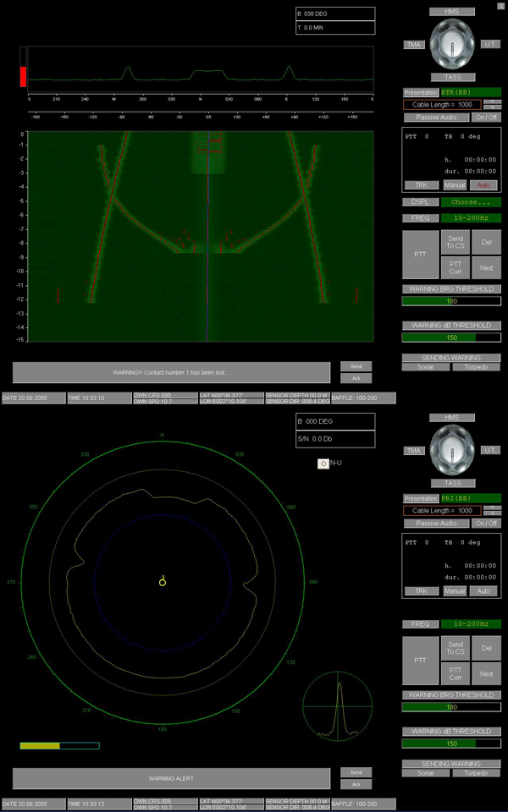The image size is (508, 812).
Task: Increase cable length with up arrow in BTR panel
Action: point(490,101)
